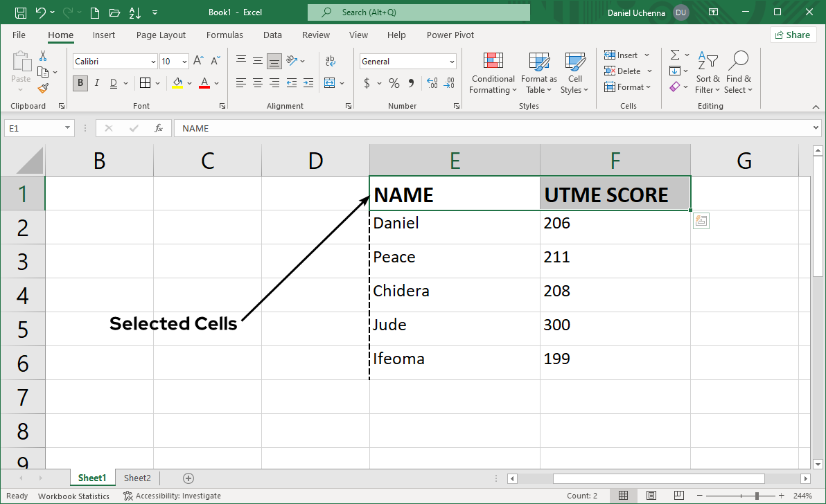The width and height of the screenshot is (826, 504).
Task: Open the font name Calibri dropdown
Action: 153,62
